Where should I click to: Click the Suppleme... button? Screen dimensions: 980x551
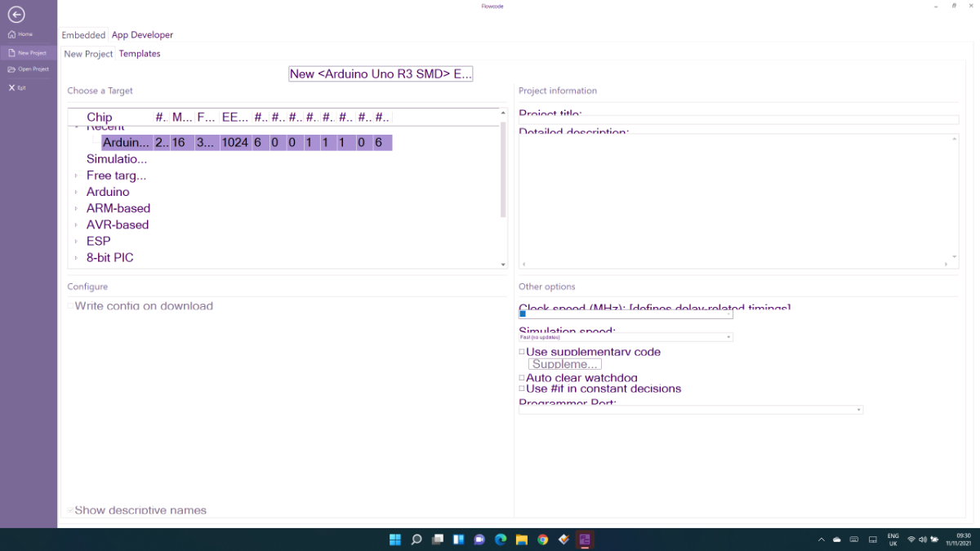point(565,364)
